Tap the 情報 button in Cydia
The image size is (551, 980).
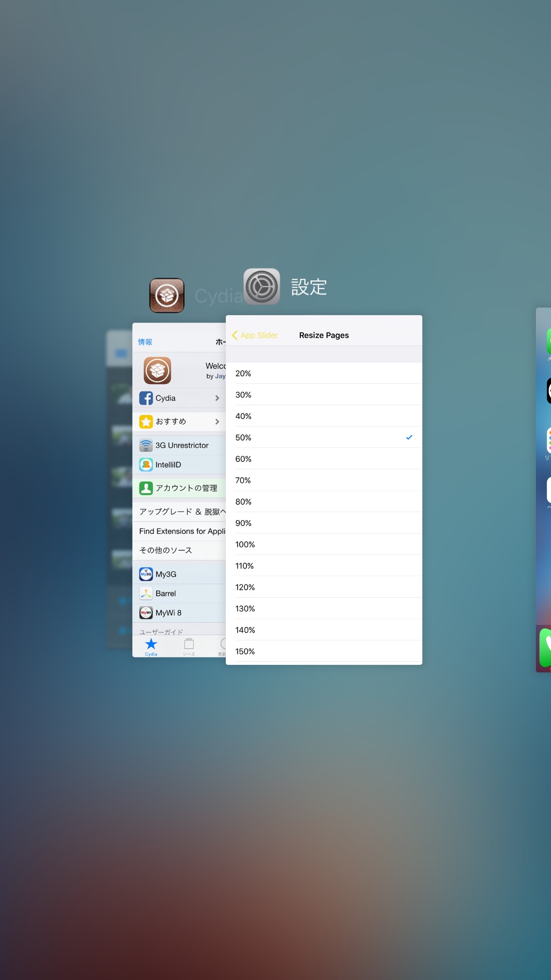[x=145, y=342]
